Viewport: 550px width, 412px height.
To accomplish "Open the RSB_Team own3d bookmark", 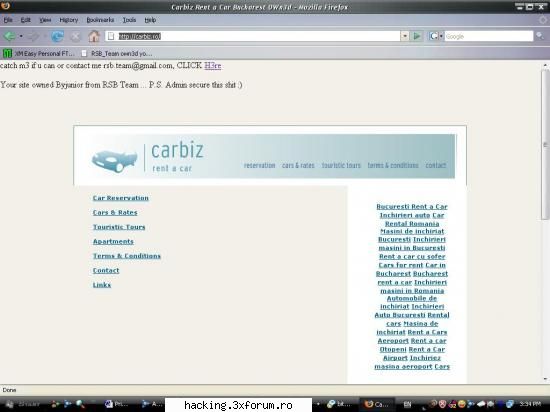I will tap(116, 54).
